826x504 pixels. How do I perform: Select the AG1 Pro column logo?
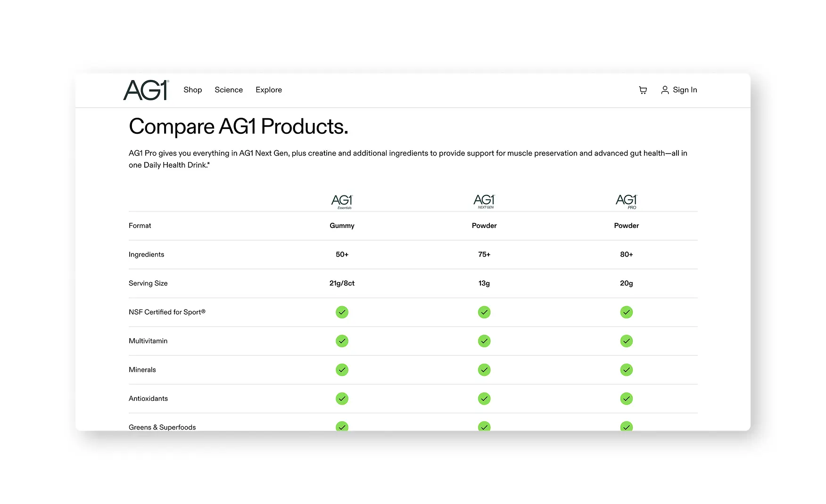pyautogui.click(x=627, y=202)
